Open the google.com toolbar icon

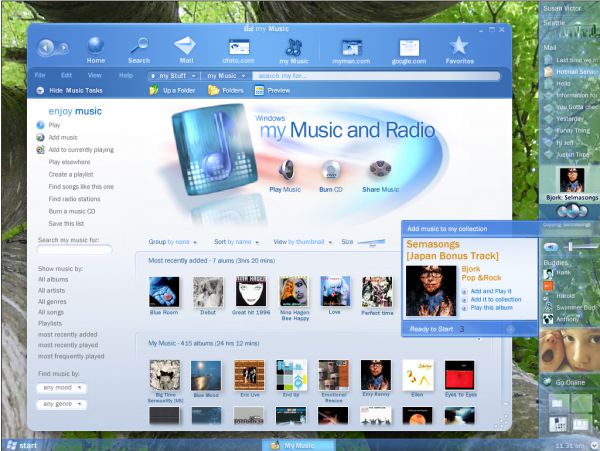pos(409,48)
